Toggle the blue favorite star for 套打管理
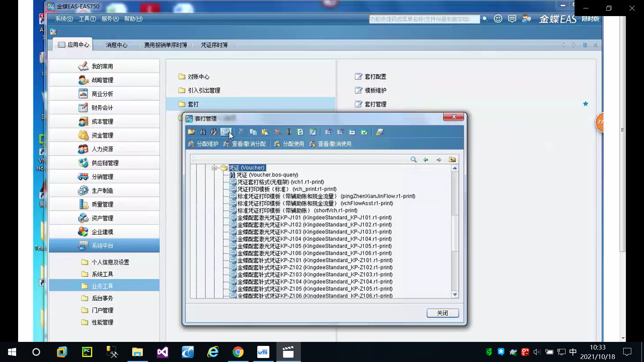This screenshot has height=362, width=644. [x=585, y=104]
